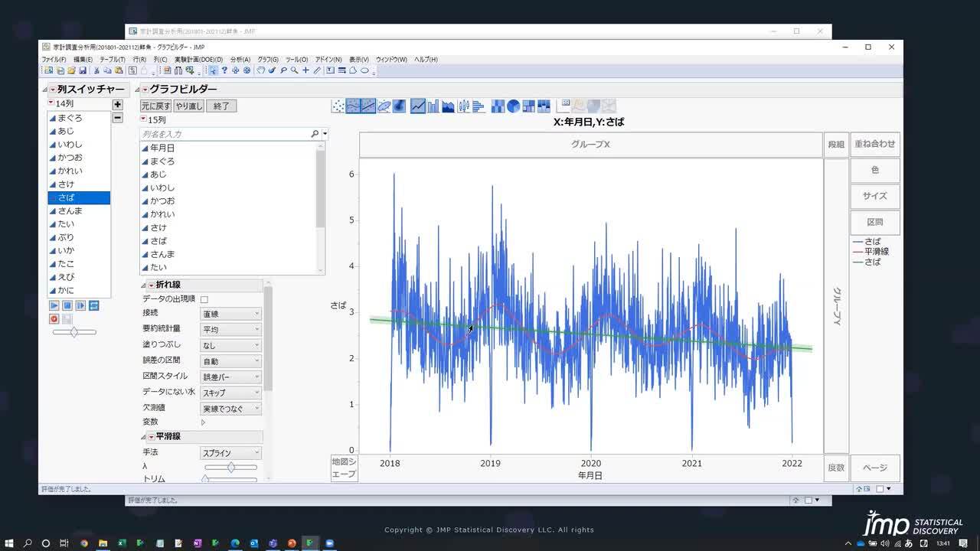This screenshot has width=980, height=551.
Task: Toggle the Line graph element icon
Action: pos(418,106)
